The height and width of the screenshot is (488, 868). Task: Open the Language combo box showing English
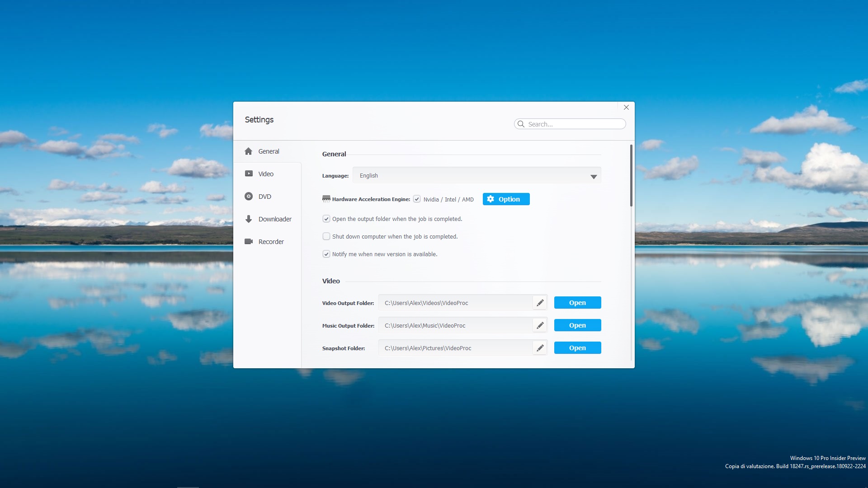click(x=477, y=175)
